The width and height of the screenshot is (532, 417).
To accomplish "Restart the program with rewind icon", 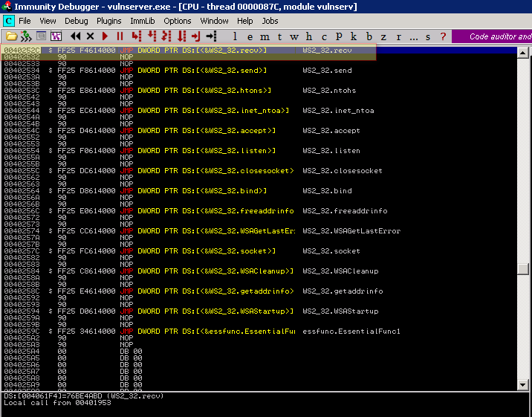I will (75, 36).
